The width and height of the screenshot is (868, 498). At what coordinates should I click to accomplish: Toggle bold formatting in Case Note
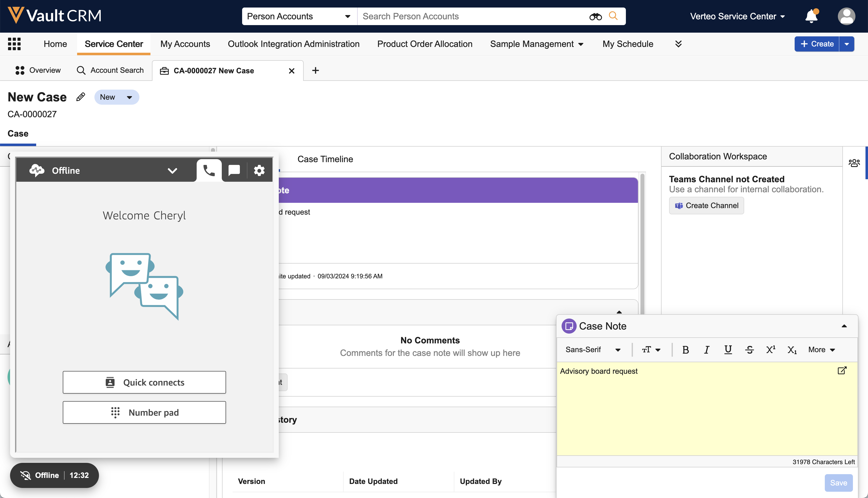coord(685,350)
